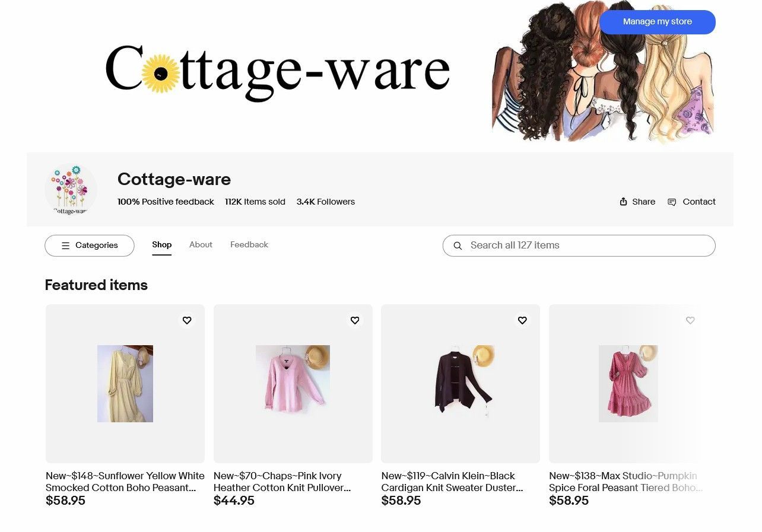Select the Shop tab
The height and width of the screenshot is (532, 762).
pyautogui.click(x=161, y=244)
